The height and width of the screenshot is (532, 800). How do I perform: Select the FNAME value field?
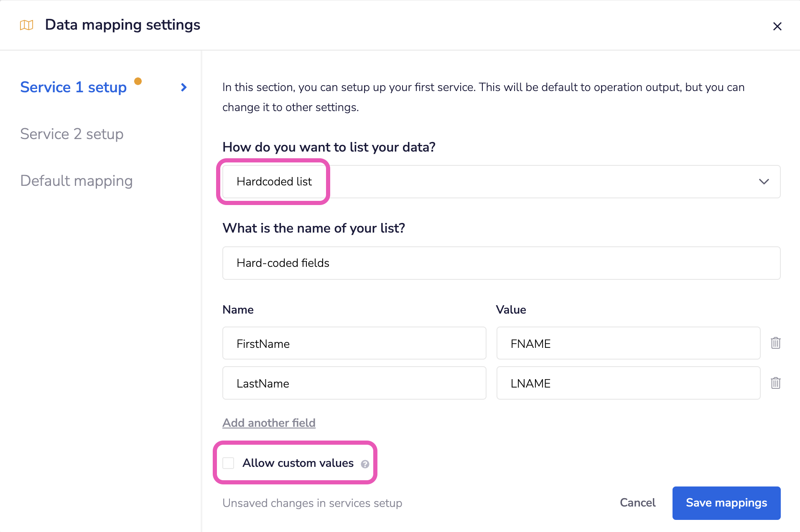pyautogui.click(x=628, y=343)
